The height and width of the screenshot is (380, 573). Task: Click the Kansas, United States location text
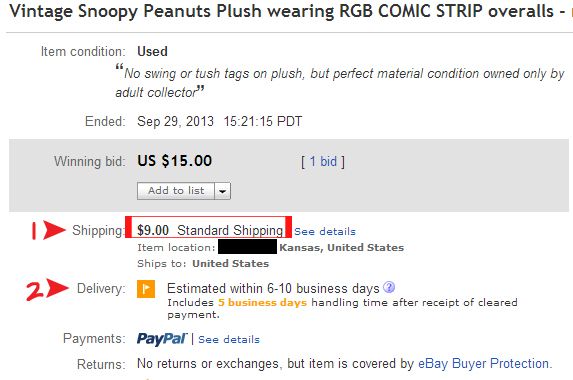pos(342,248)
